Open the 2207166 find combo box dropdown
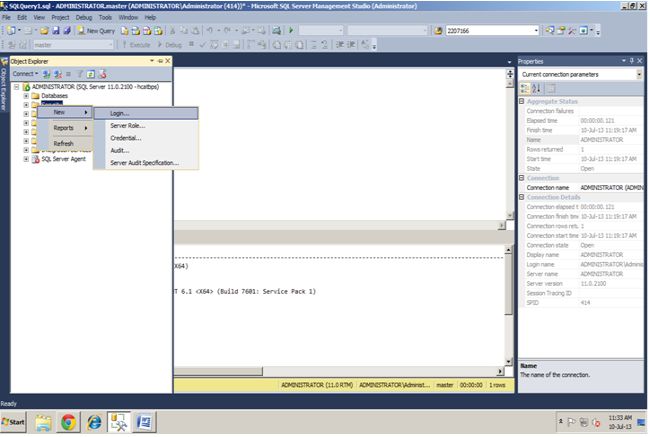The height and width of the screenshot is (437, 650). tap(536, 31)
